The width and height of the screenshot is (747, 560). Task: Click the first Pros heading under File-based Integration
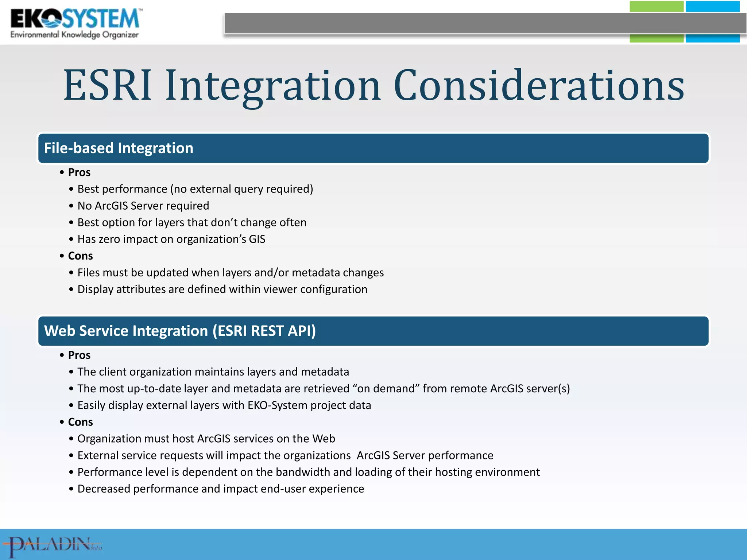pos(79,172)
